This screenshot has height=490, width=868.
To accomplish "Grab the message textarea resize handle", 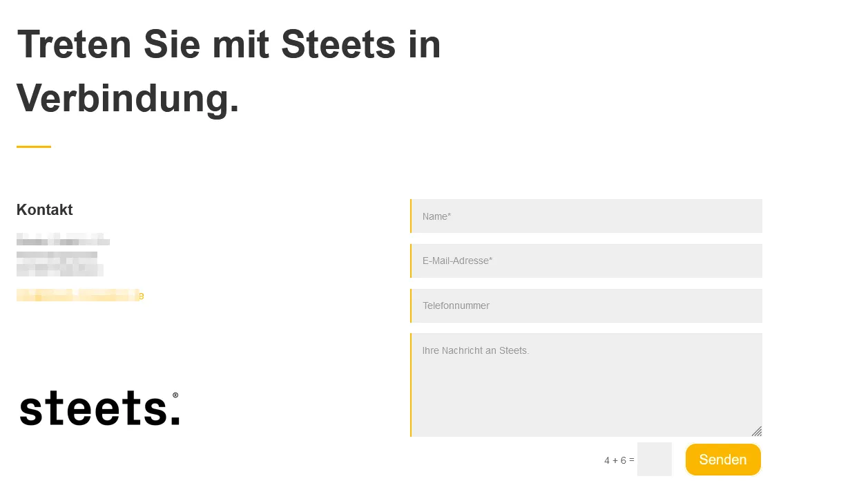I will tap(757, 431).
